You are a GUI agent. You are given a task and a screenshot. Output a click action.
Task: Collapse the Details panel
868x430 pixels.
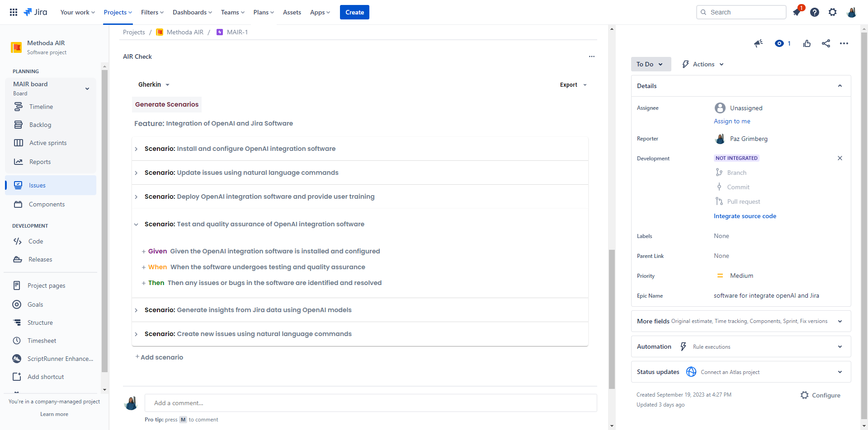tap(840, 86)
